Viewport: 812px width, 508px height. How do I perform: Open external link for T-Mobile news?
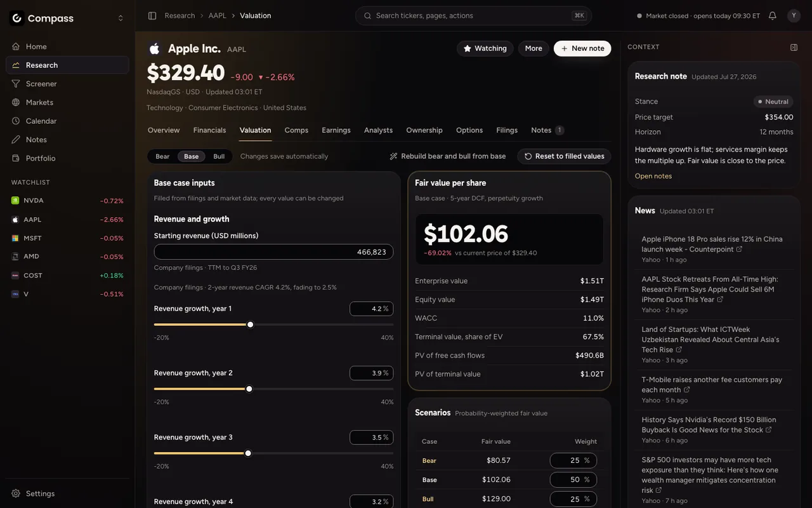(x=686, y=390)
